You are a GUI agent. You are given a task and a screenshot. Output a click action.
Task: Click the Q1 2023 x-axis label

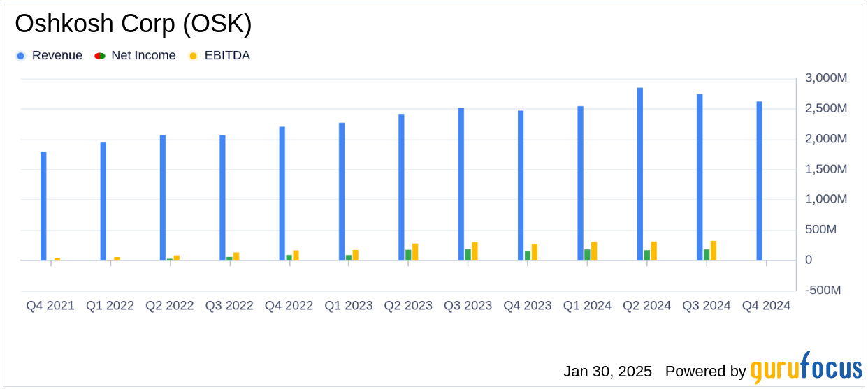[x=349, y=306]
